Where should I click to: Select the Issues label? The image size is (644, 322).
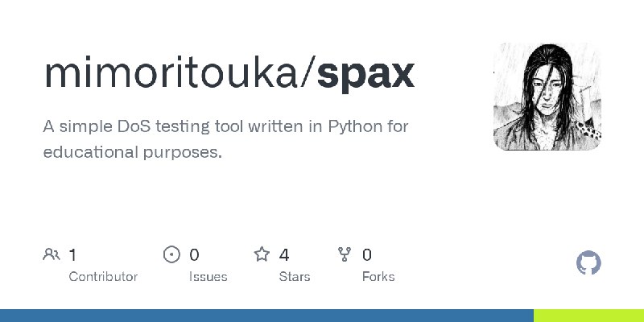(208, 277)
